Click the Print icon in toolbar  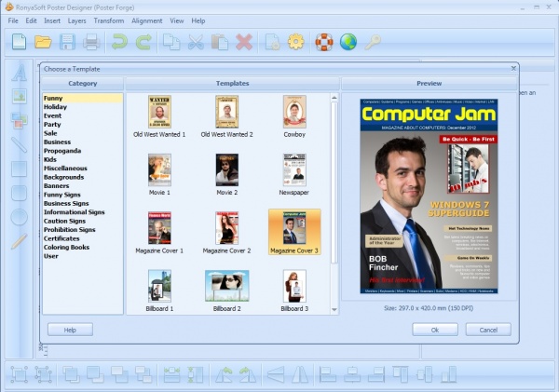point(91,42)
